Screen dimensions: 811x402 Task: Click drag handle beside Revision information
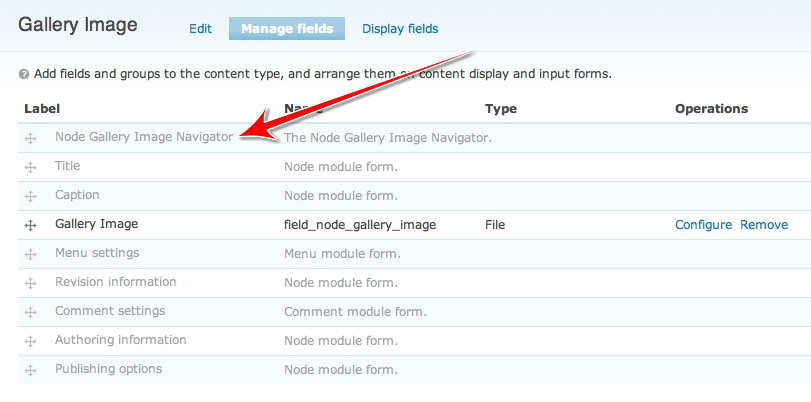(x=30, y=283)
